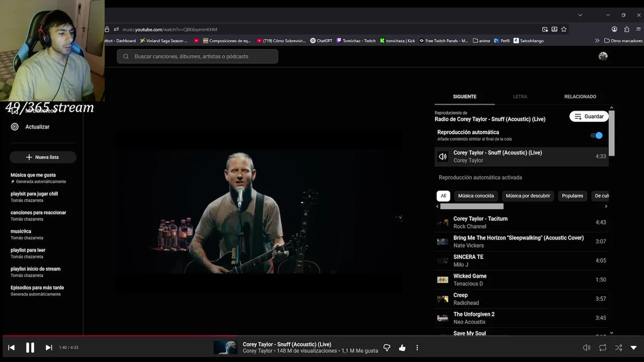
Task: Click the volume speaker icon in player bar
Action: [x=586, y=347]
